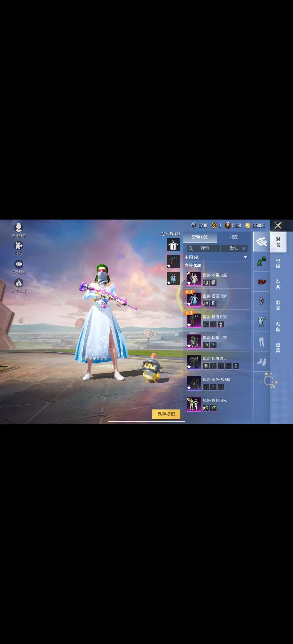Image resolution: width=293 pixels, height=644 pixels.
Task: Select the 装备 side tab
Action: [278, 284]
